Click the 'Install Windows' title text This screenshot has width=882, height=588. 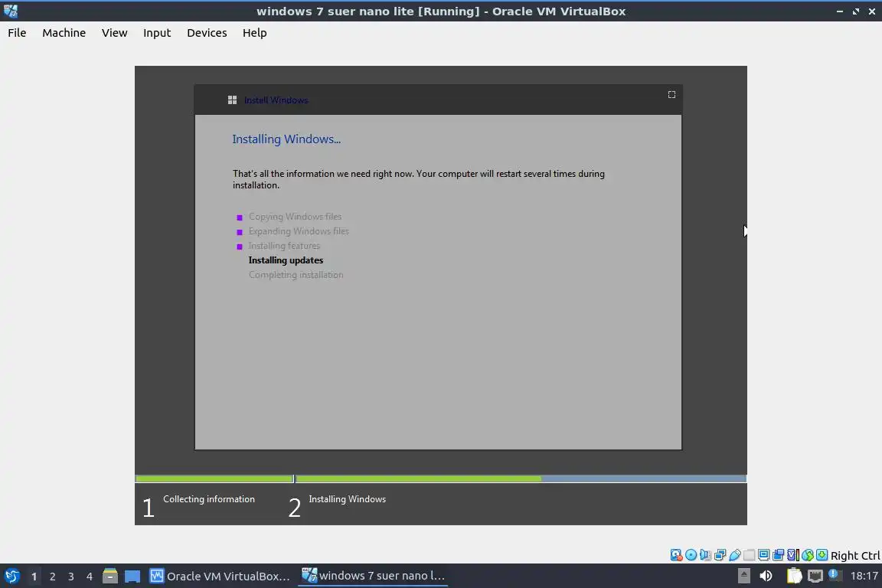pos(276,100)
